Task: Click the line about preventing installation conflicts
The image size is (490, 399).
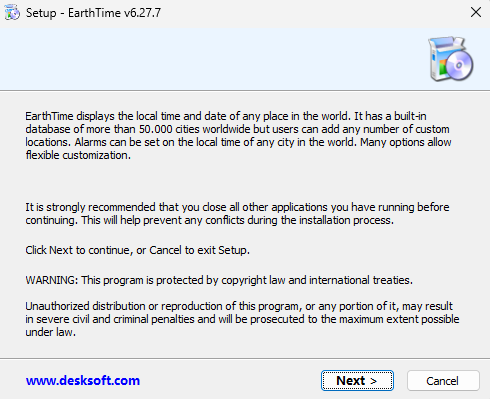Action: pos(209,220)
